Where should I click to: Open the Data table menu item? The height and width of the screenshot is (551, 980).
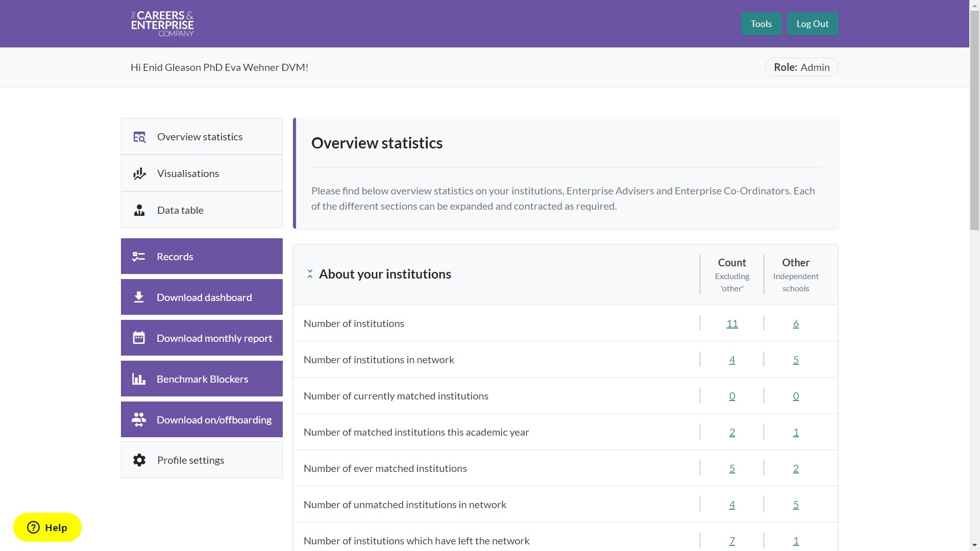pos(202,210)
